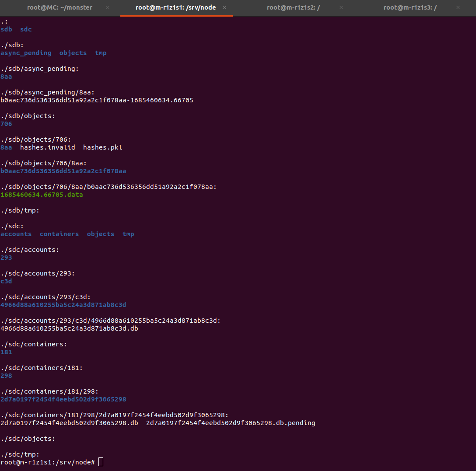476x471 pixels.
Task: Click the async_pending directory name in the sdb listing
Action: click(26, 53)
